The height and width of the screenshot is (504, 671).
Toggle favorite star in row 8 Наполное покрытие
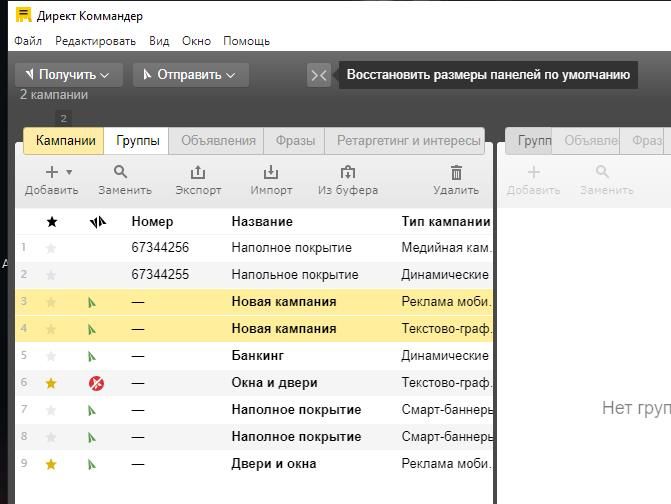coord(51,437)
